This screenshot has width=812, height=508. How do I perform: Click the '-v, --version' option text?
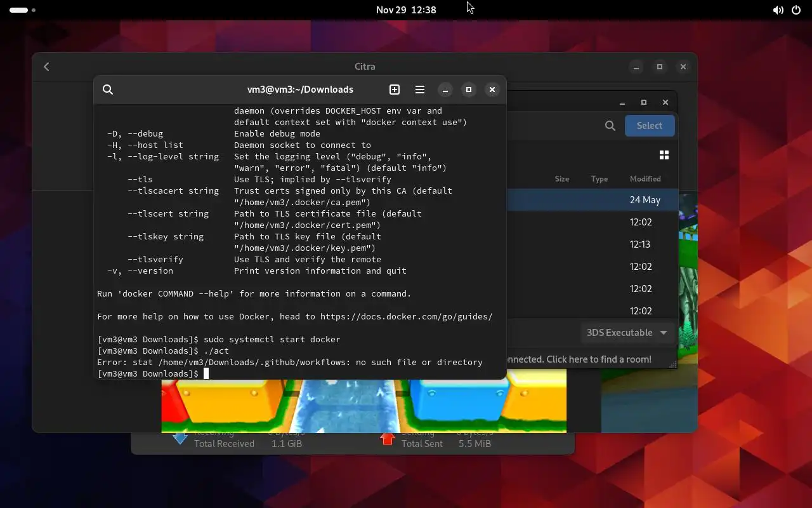tap(140, 271)
